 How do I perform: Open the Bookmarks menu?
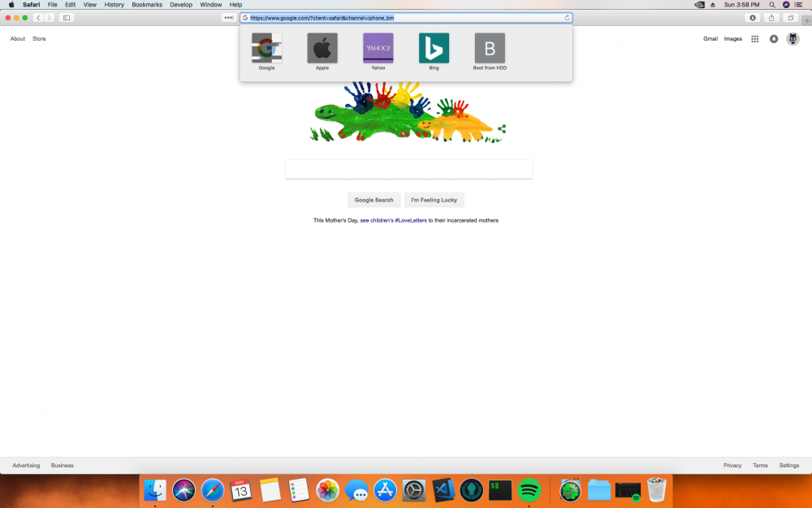tap(147, 5)
